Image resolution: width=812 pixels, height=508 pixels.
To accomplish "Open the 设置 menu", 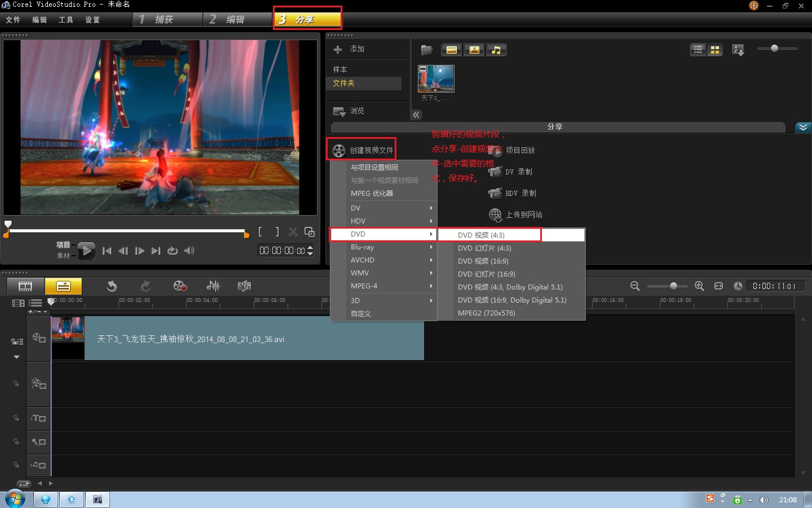I will coord(92,20).
